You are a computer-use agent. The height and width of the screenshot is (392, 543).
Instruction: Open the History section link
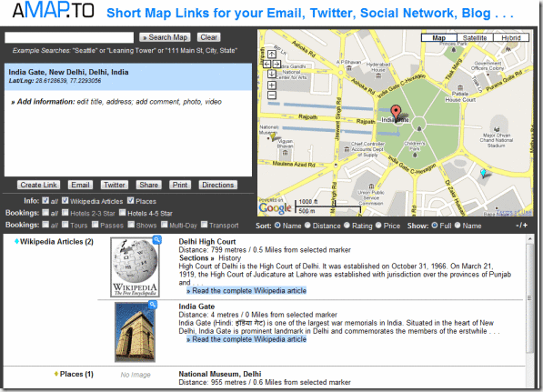click(x=229, y=258)
